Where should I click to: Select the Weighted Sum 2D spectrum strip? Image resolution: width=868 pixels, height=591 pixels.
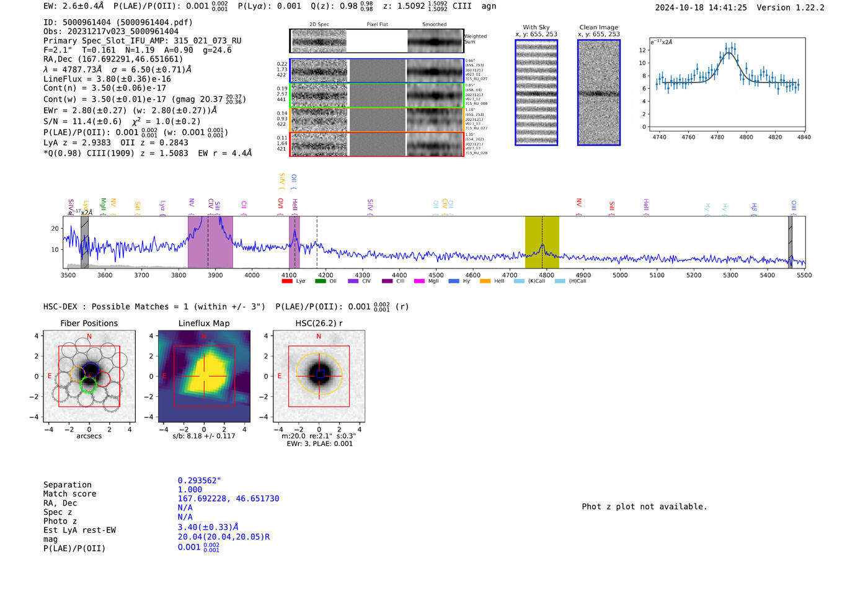[x=377, y=41]
